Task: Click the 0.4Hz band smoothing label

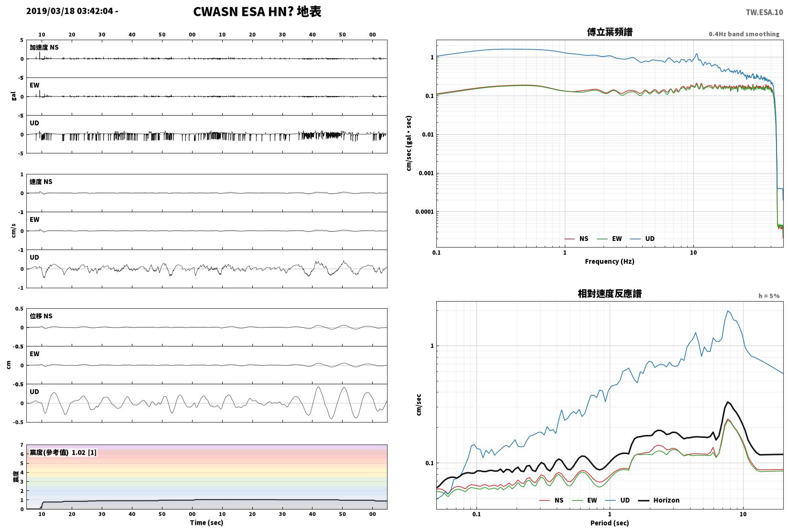Action: [x=744, y=34]
